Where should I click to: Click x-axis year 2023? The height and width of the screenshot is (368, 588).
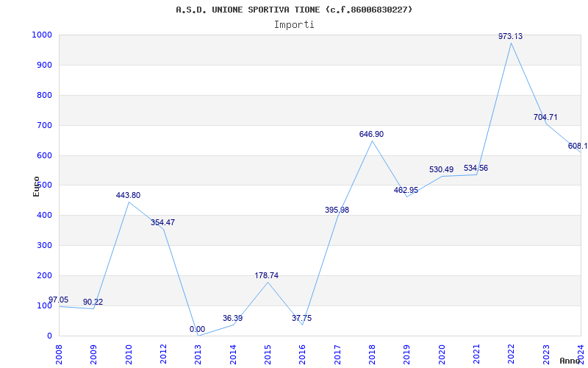tap(546, 355)
